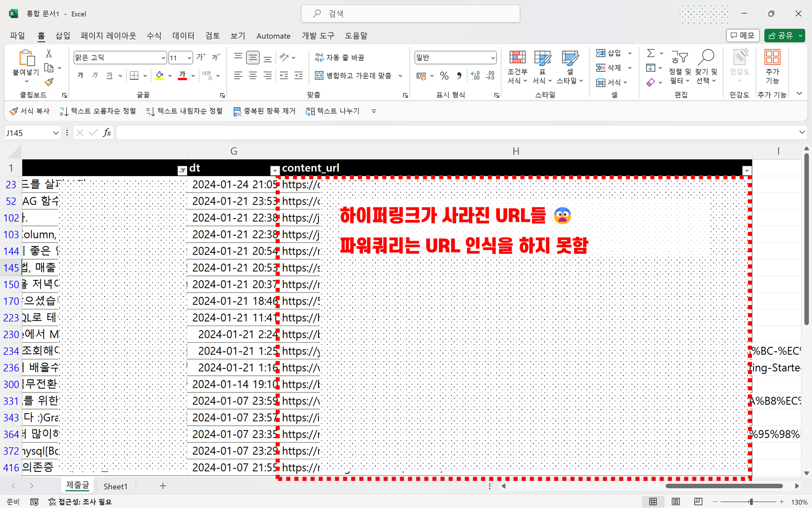Image resolution: width=812 pixels, height=508 pixels.
Task: Open 조건부 서식 conditional formatting
Action: (517, 67)
